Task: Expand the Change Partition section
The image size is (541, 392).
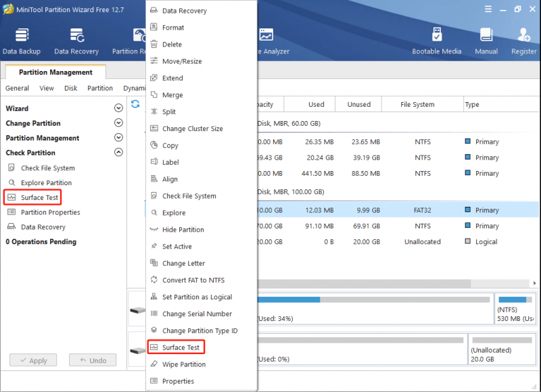Action: click(118, 123)
